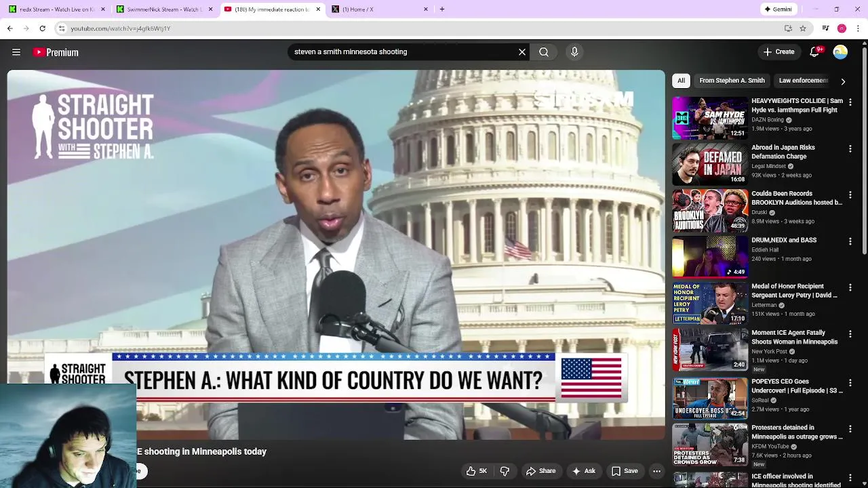Clear the search query with X

click(522, 52)
